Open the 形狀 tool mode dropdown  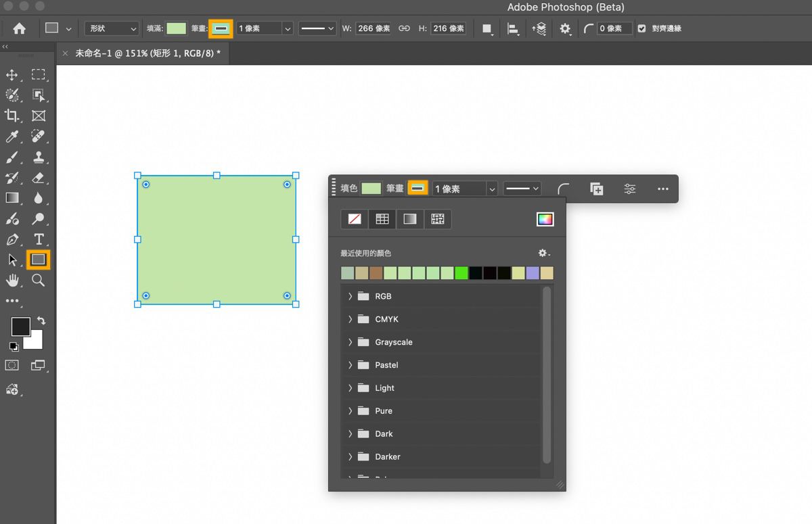pyautogui.click(x=112, y=28)
